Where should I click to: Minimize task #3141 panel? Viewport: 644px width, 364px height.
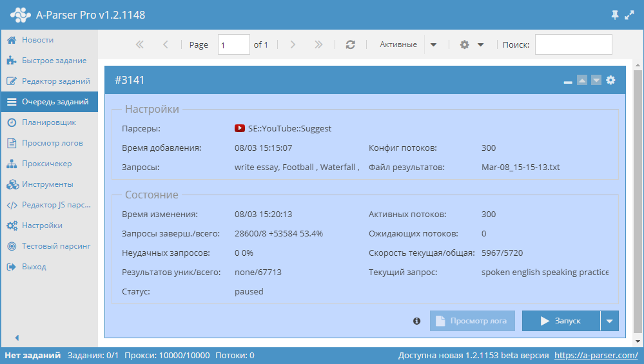[x=568, y=81]
